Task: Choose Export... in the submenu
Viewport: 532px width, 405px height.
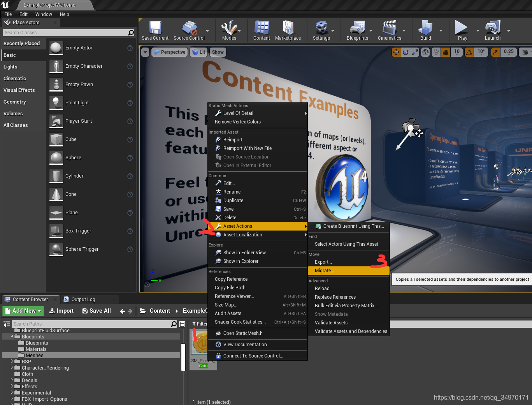Action: point(349,262)
